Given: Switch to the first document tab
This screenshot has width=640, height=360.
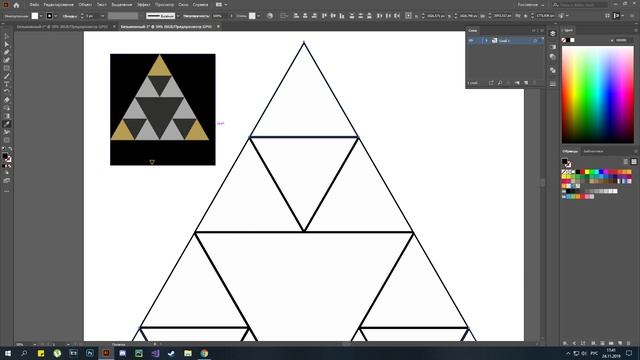Looking at the screenshot, I should [x=62, y=27].
